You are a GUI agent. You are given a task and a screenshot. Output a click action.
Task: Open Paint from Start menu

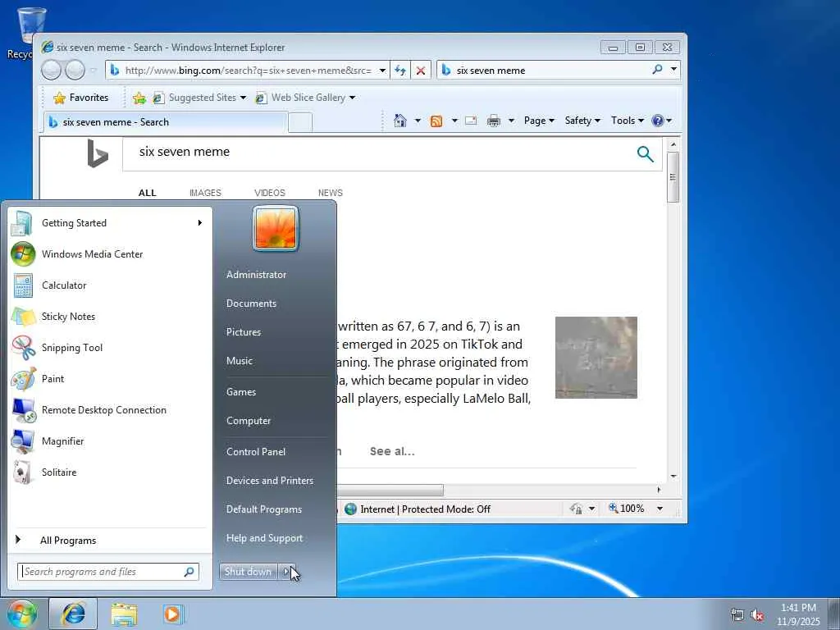[x=111, y=379]
